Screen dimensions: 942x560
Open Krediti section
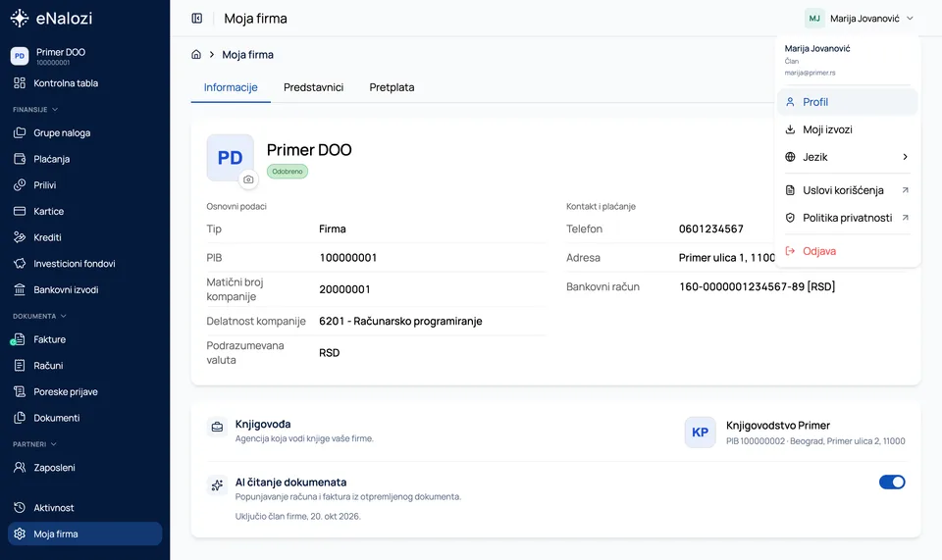click(84, 237)
